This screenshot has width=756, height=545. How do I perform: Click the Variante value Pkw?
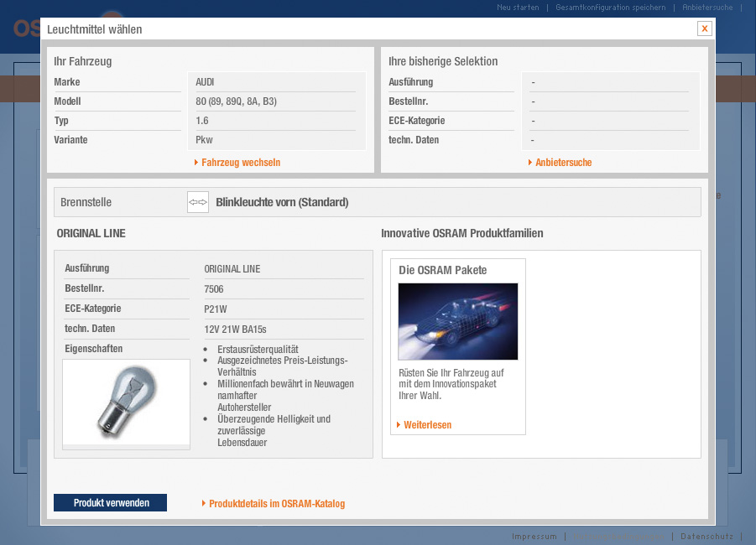pos(204,140)
